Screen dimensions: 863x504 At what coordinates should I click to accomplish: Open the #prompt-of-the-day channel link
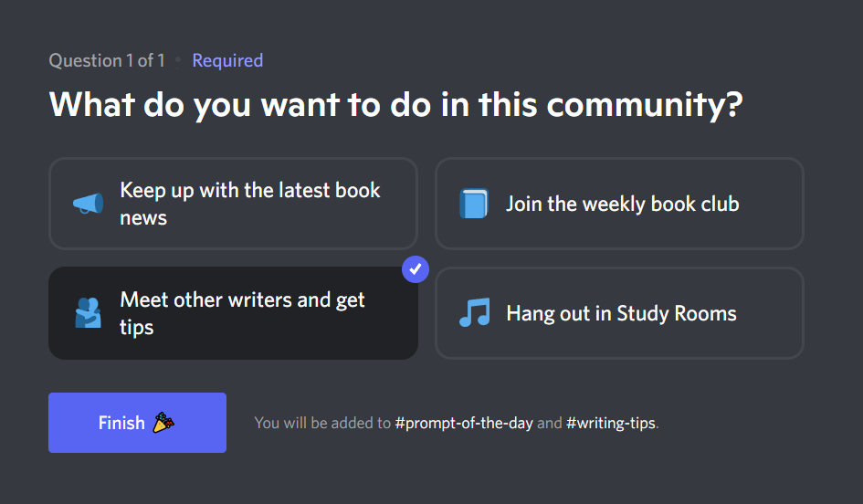464,424
